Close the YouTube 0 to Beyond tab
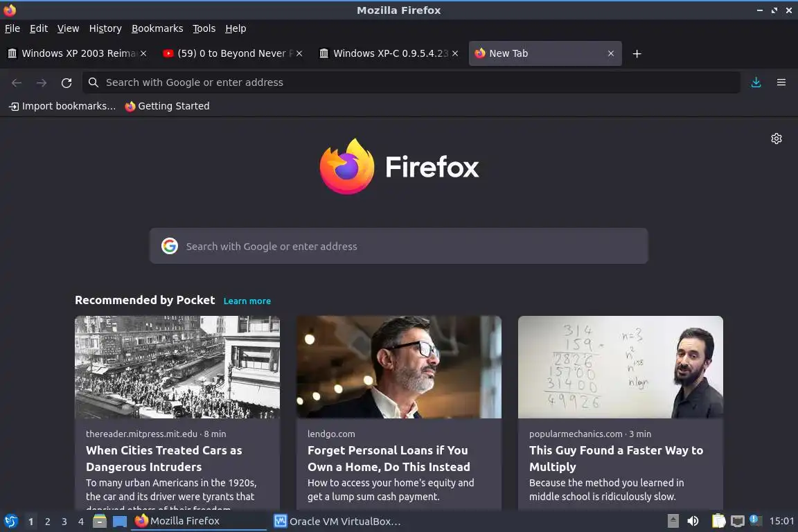This screenshot has height=532, width=798. coord(299,53)
